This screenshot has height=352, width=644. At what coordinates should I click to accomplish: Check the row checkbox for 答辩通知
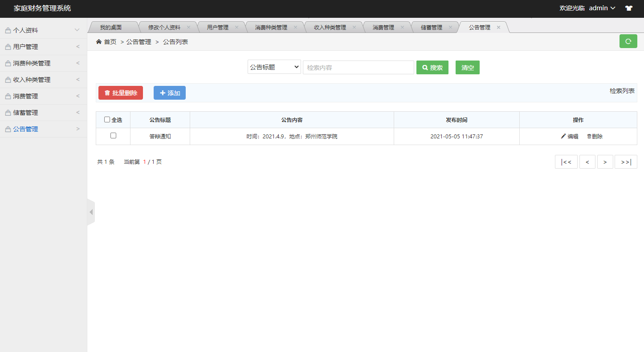point(113,136)
